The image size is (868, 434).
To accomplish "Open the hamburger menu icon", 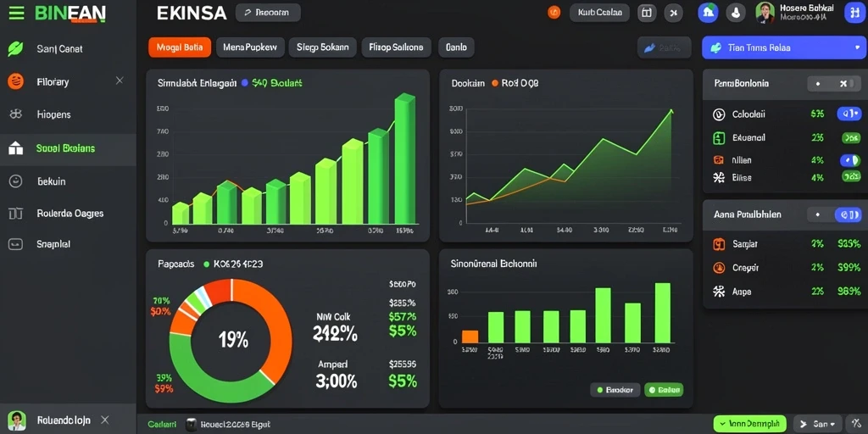I will (16, 13).
